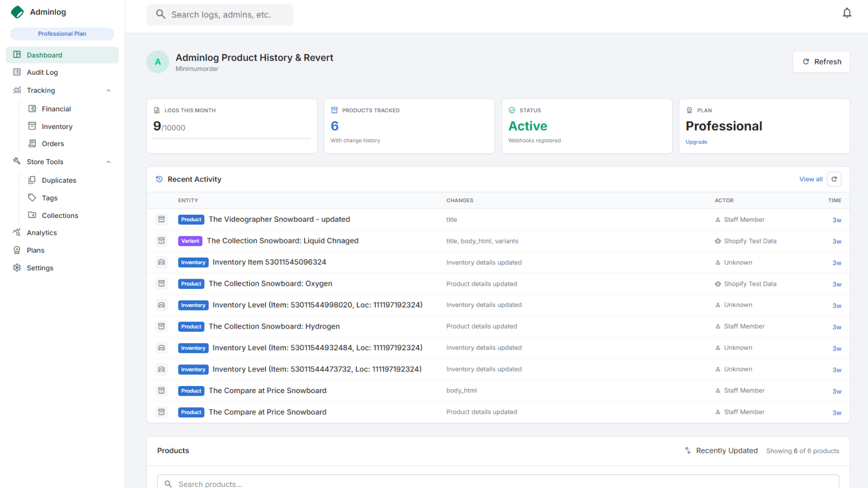Click the Upgrade link in Plan card
The height and width of the screenshot is (488, 868).
696,142
